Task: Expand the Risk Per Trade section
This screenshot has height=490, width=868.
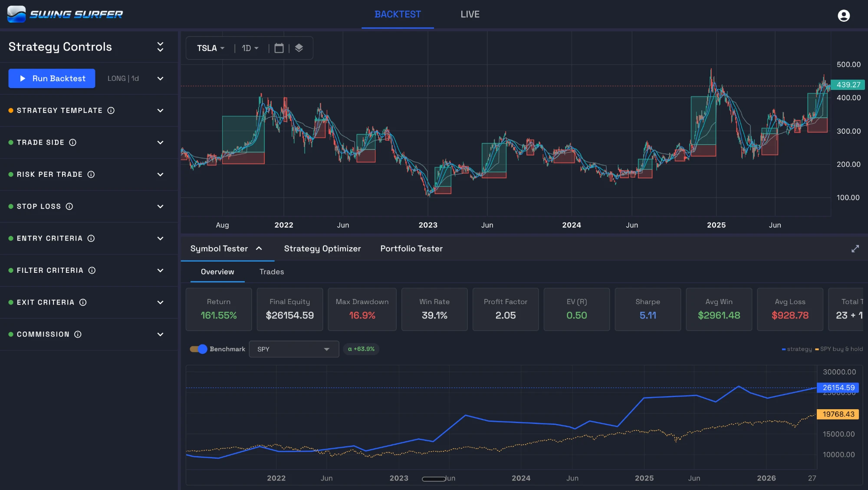Action: 160,174
